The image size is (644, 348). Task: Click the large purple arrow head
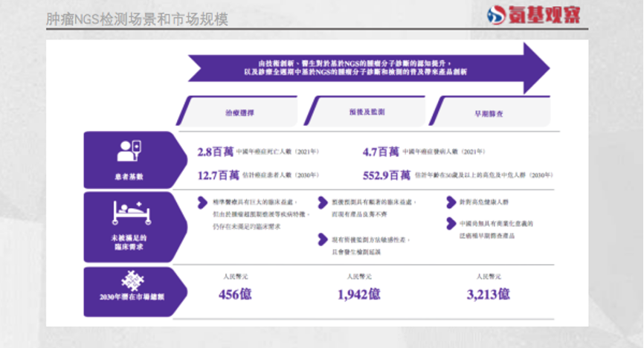[535, 68]
